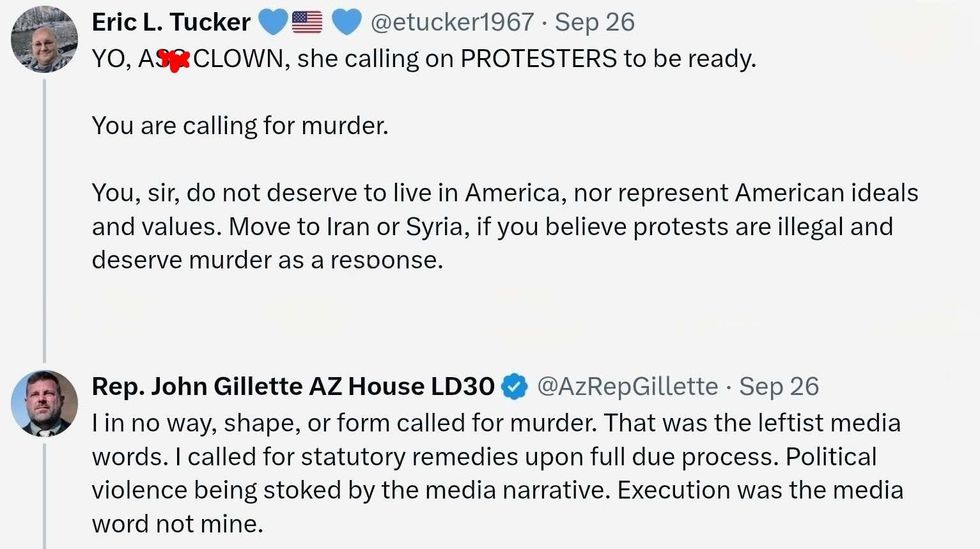This screenshot has width=980, height=549.
Task: Click Gillette's reply text about statutory remedies
Action: coord(496,457)
